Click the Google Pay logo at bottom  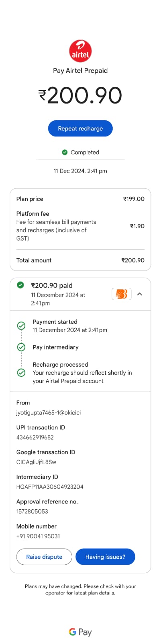[x=80, y=632]
